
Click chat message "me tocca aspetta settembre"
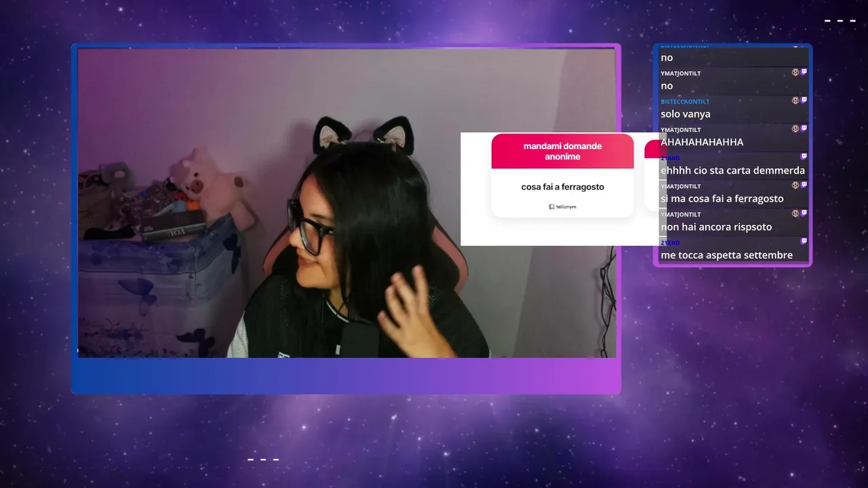point(726,256)
